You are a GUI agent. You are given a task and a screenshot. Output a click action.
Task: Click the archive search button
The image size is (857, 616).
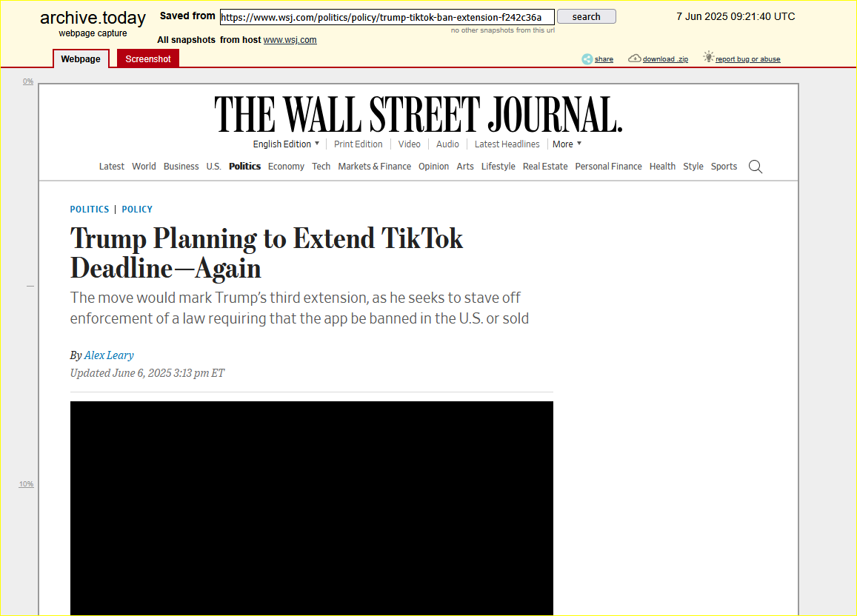click(x=587, y=16)
